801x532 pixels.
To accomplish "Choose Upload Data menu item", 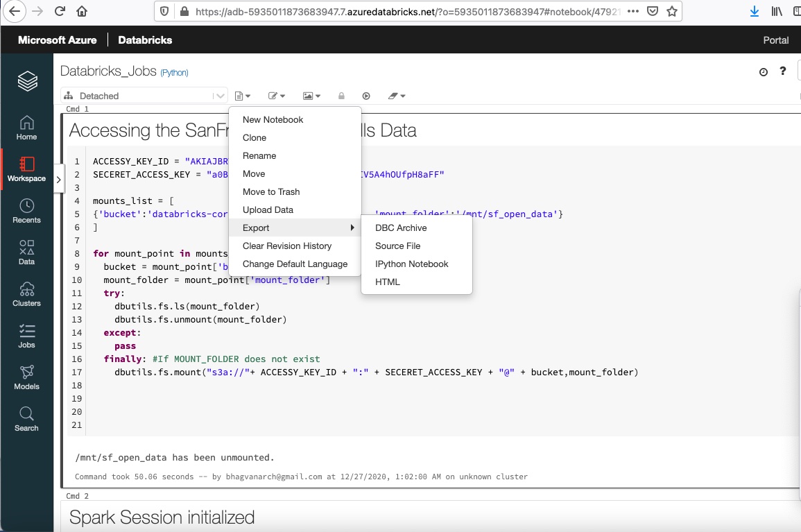I will point(295,210).
